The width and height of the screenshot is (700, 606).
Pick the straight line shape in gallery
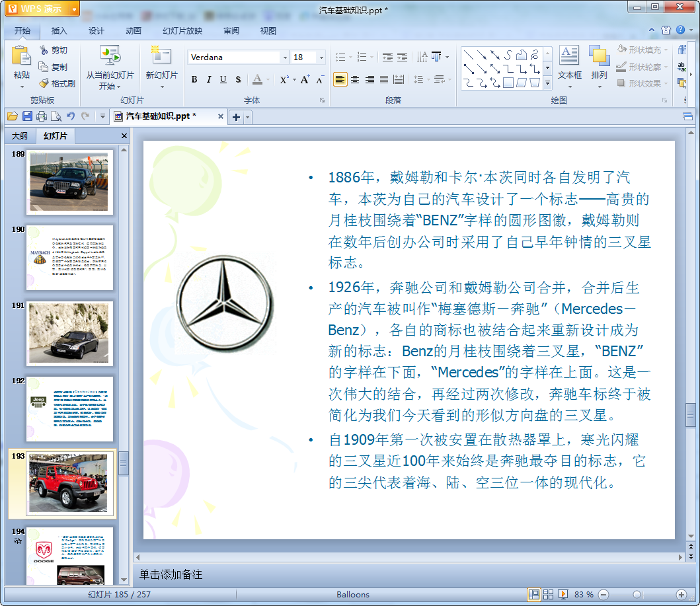click(468, 56)
